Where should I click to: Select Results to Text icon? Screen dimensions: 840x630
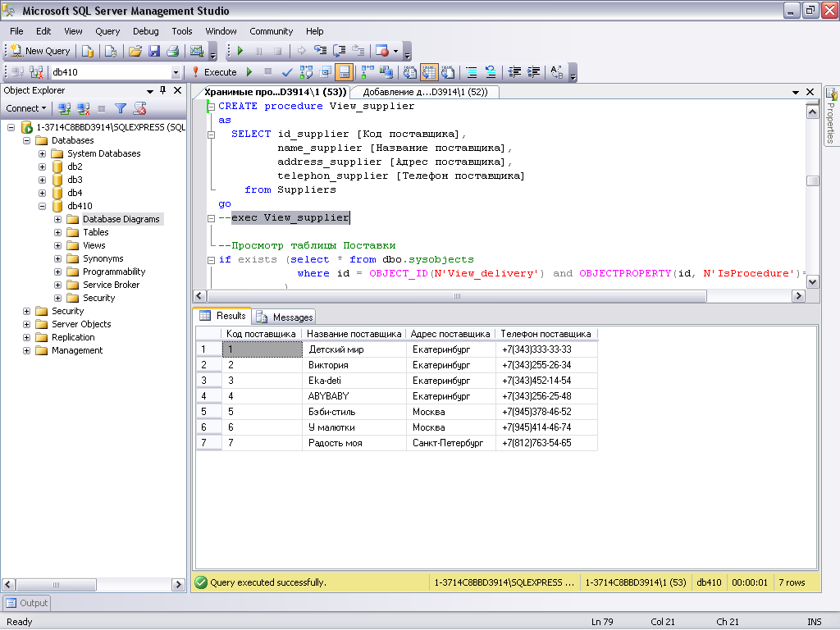pos(410,72)
